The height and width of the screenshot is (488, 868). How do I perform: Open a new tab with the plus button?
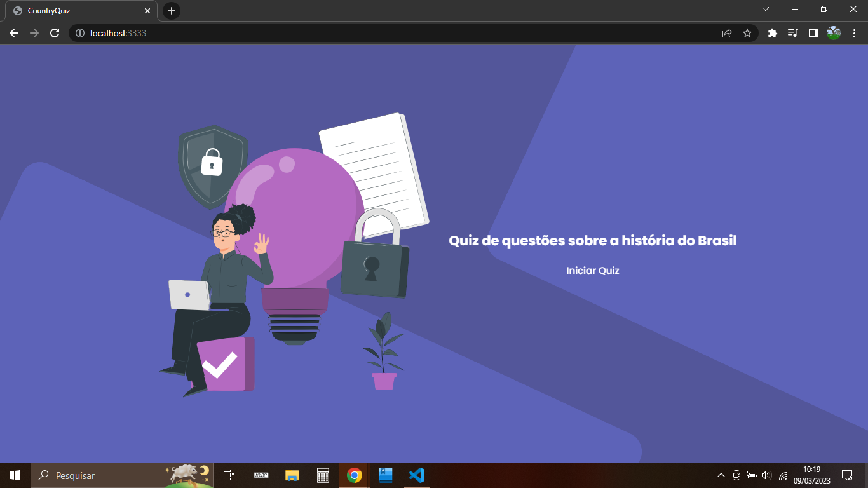[172, 10]
